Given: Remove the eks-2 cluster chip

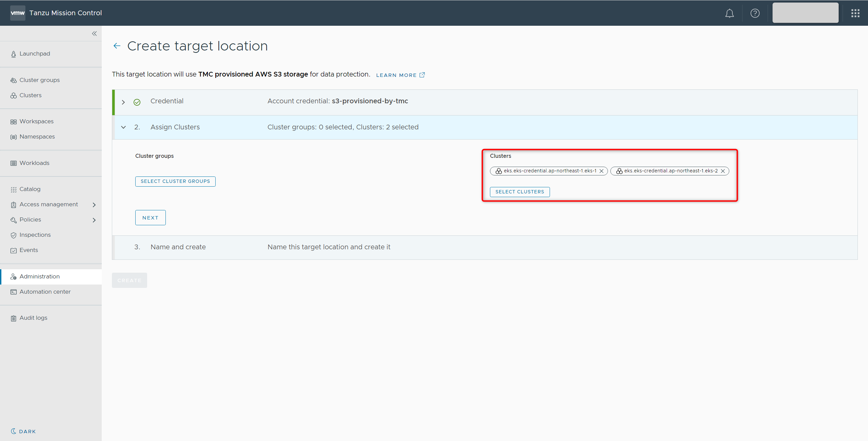Looking at the screenshot, I should 723,171.
